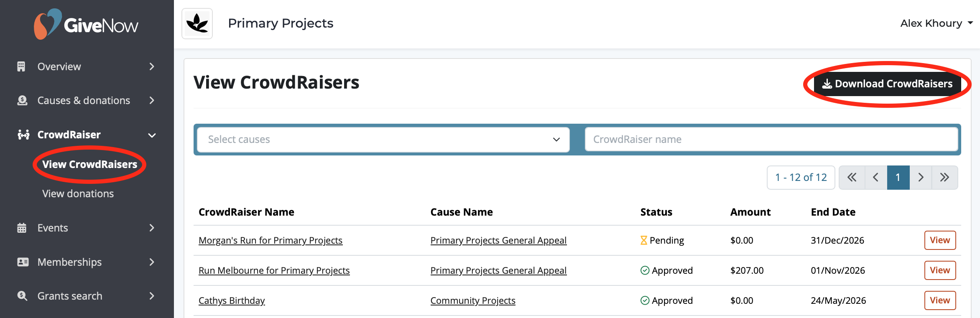The width and height of the screenshot is (980, 318).
Task: Click the 24/May/2026 end date
Action: (x=838, y=300)
